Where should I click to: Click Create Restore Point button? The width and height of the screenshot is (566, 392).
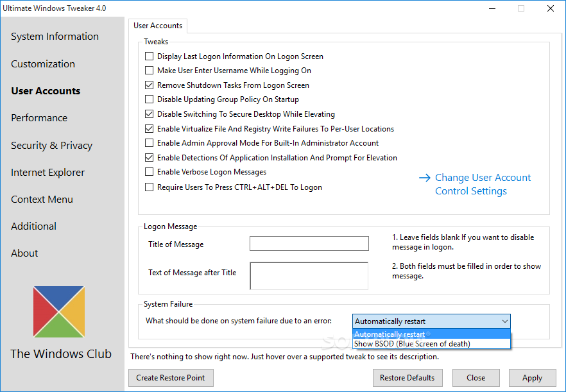pos(171,377)
